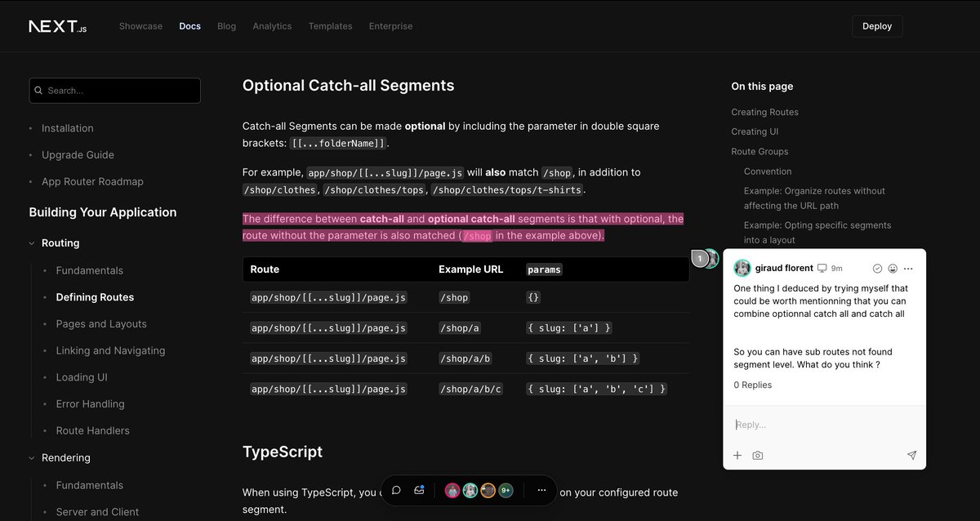The width and height of the screenshot is (980, 521).
Task: Open the Enterprise nav item
Action: coord(390,26)
